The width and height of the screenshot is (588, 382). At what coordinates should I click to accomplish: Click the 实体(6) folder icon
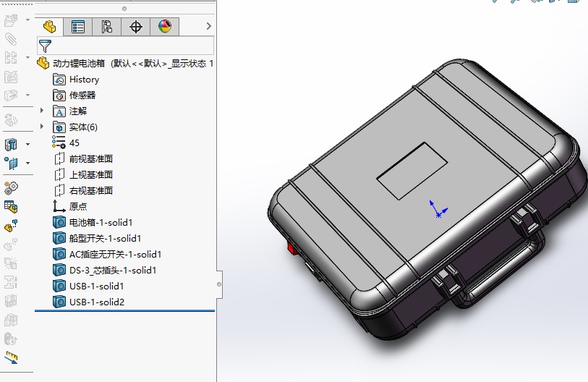[x=59, y=127]
